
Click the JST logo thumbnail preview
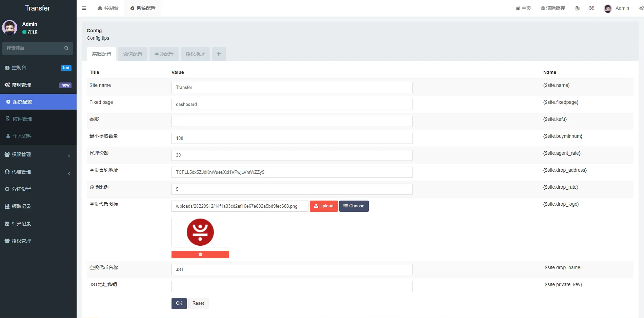click(x=200, y=232)
